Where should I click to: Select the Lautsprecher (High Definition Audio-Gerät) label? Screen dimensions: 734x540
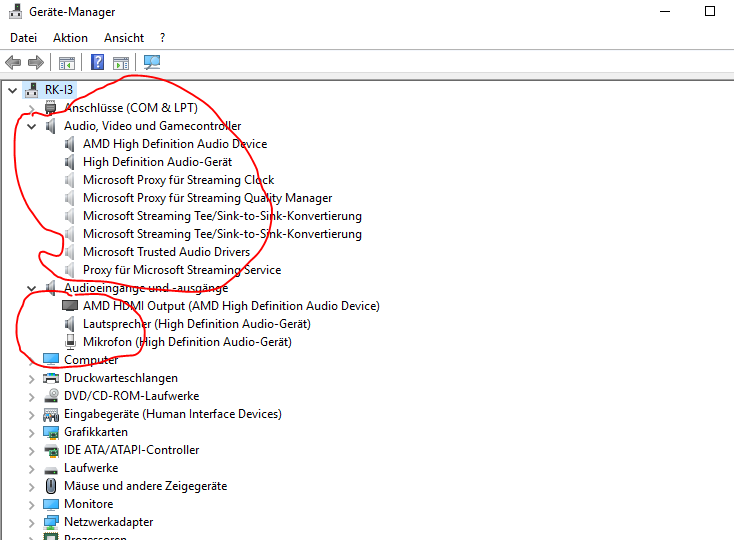point(197,324)
